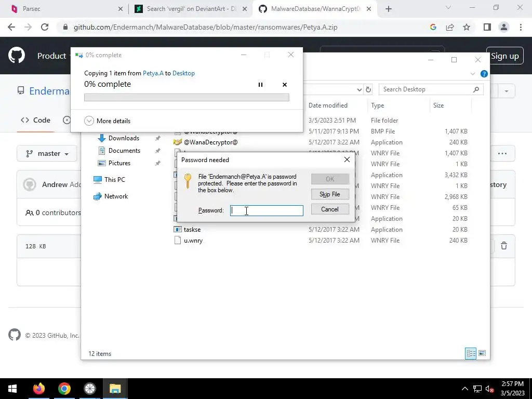The image size is (532, 399).
Task: Share this page icon in address bar
Action: (x=450, y=27)
